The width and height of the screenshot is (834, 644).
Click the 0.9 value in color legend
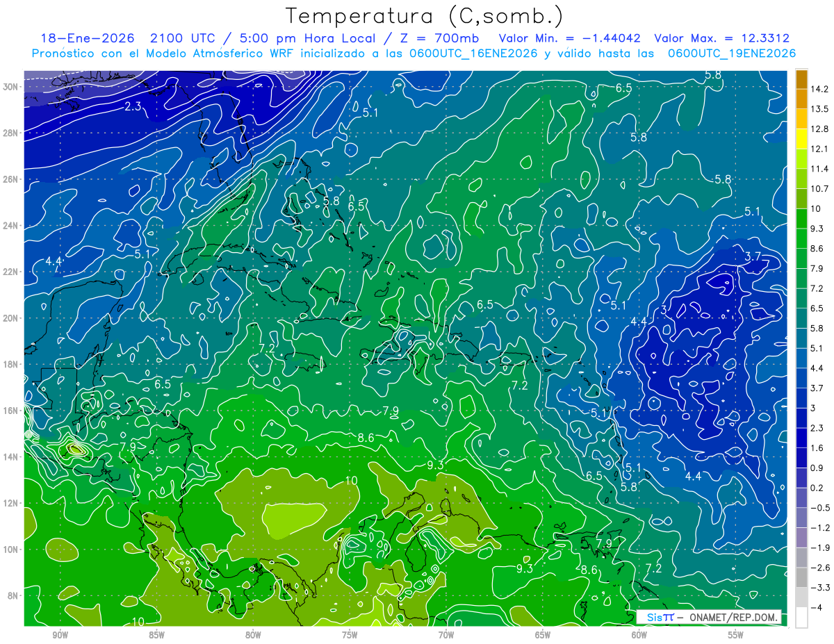click(x=817, y=468)
